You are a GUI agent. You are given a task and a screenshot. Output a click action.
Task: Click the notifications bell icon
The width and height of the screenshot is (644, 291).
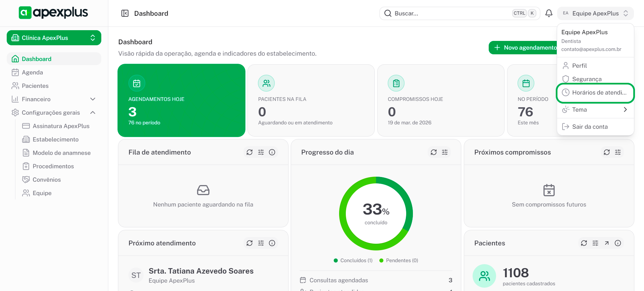(549, 13)
